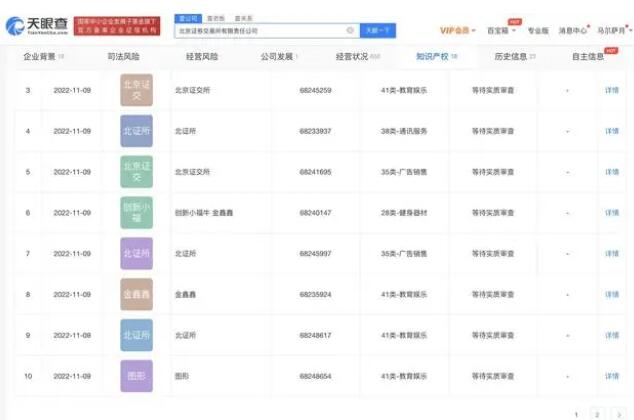The image size is (634, 420).
Task: Click the 天眼一下 search button
Action: (376, 31)
